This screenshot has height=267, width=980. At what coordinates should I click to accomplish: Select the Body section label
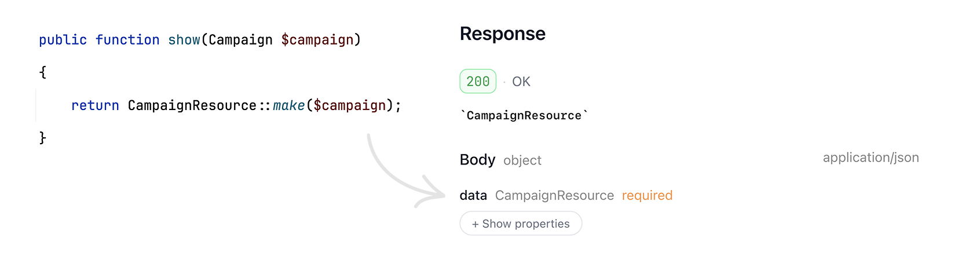coord(477,159)
